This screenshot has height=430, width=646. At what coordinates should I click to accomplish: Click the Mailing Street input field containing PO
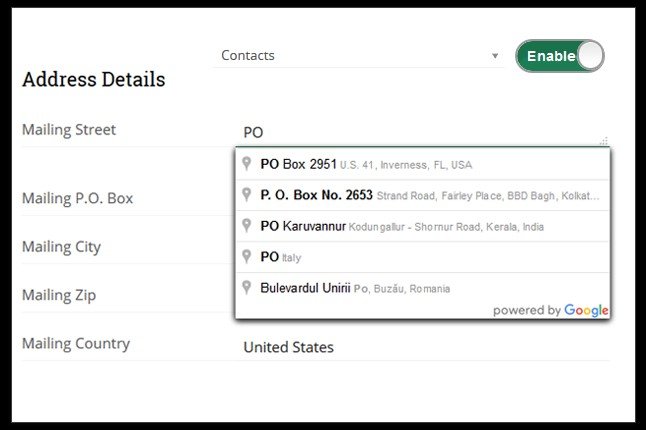pyautogui.click(x=424, y=133)
